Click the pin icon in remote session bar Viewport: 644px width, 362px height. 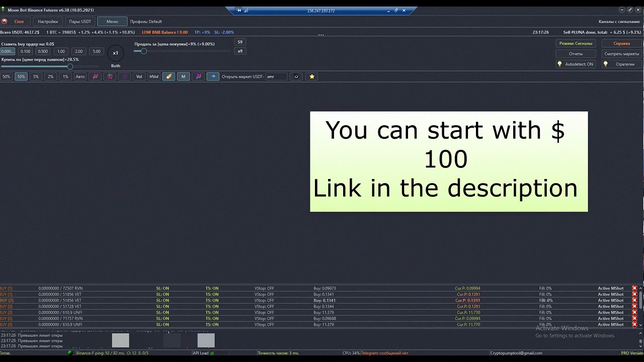point(239,10)
